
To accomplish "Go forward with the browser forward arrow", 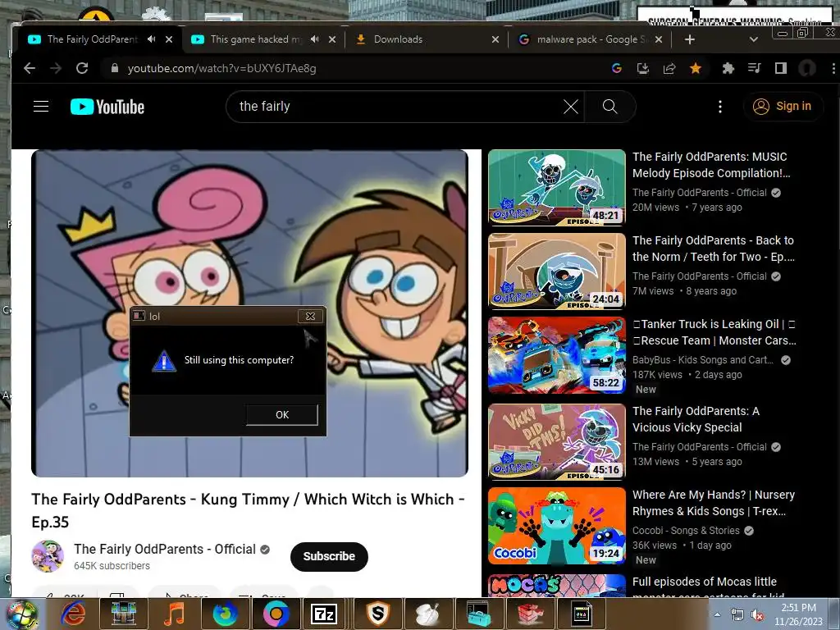I will click(x=56, y=68).
